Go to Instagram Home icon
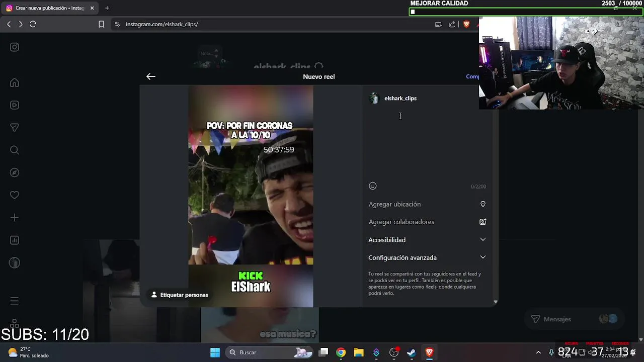This screenshot has height=362, width=644. (15, 82)
